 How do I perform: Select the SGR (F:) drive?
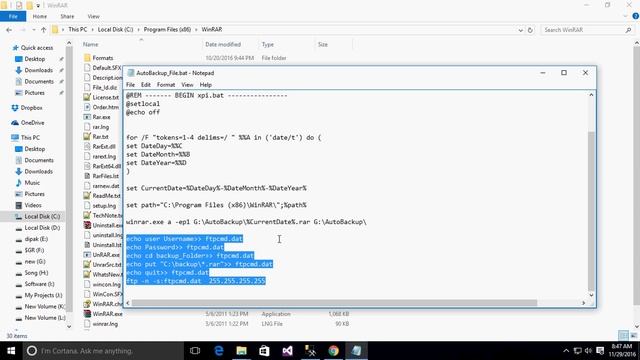tap(34, 250)
